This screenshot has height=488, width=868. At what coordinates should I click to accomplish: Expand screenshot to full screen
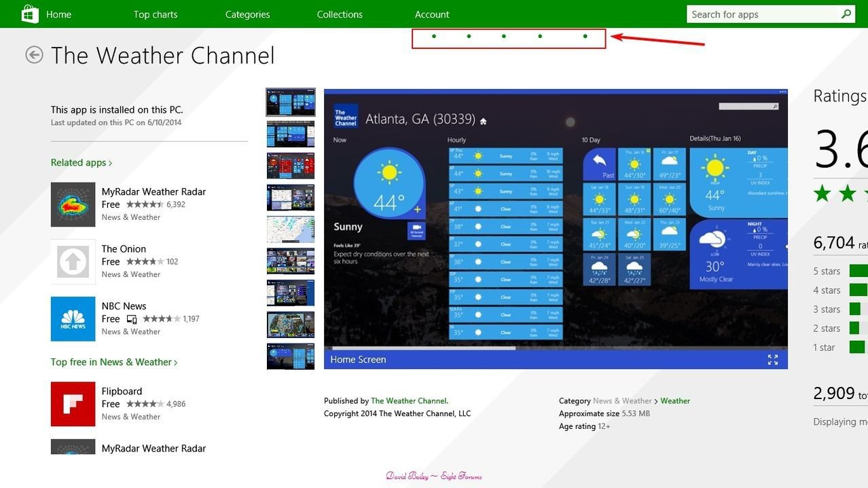[773, 360]
